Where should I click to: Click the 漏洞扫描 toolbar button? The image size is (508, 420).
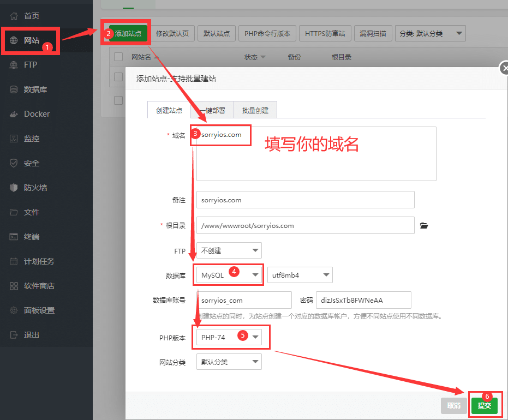[x=373, y=34]
